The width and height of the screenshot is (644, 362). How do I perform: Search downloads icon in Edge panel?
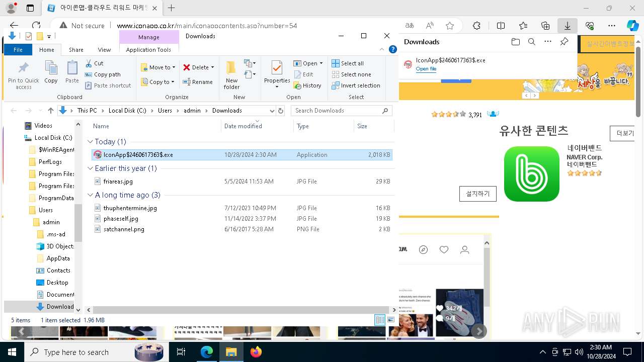tap(531, 42)
